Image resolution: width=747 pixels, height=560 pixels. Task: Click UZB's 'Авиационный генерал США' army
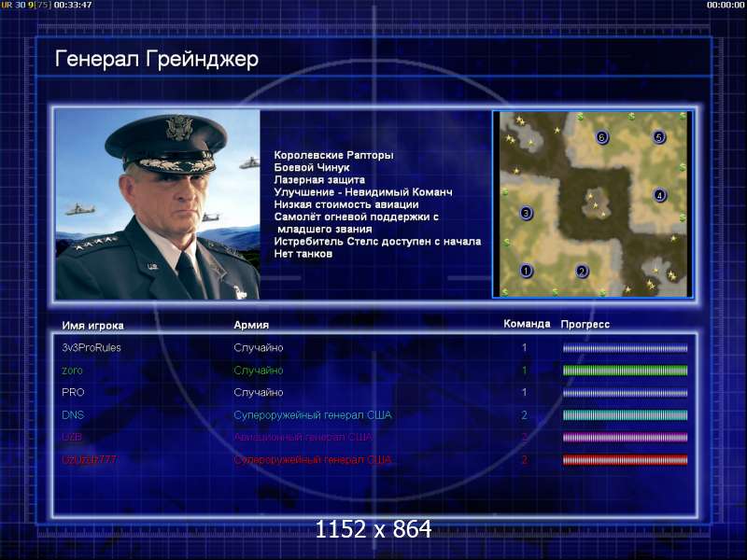pyautogui.click(x=303, y=437)
